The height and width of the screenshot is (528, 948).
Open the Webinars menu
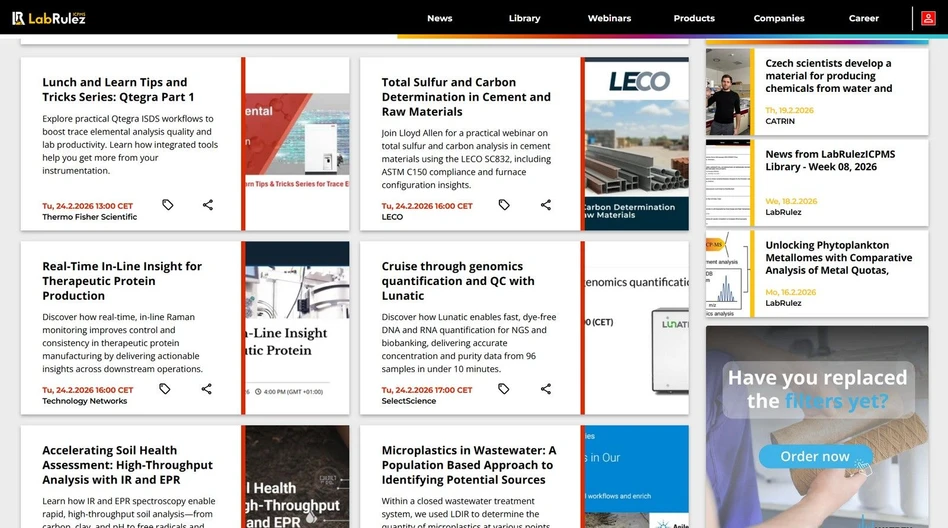609,18
